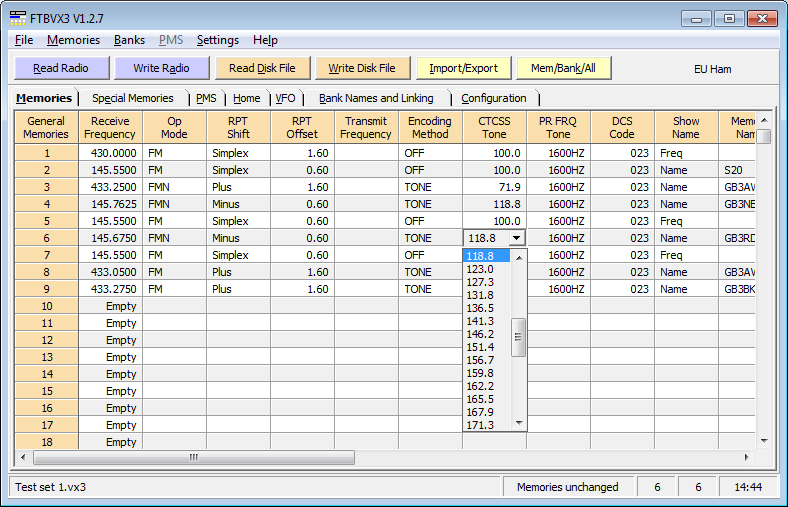
Task: Switch to the Bank Names and Linking tab
Action: 376,98
